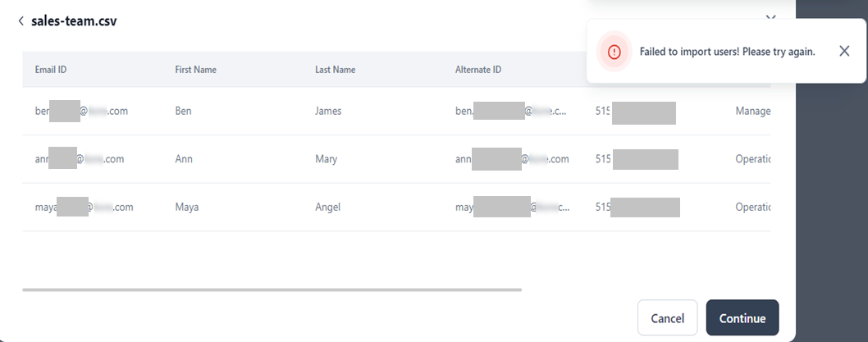868x342 pixels.
Task: Click the First Name column header
Action: pyautogui.click(x=195, y=70)
